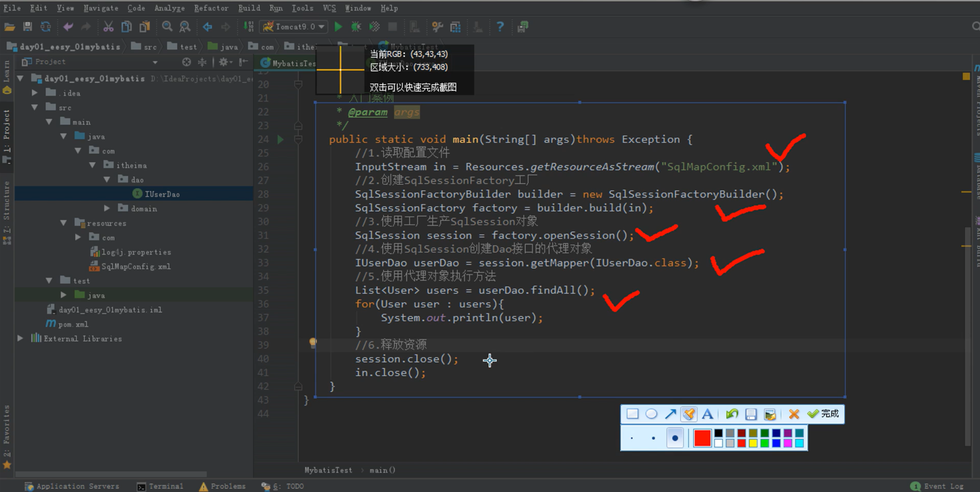Pick the yellow color swatch
Viewport: 980px width, 492px height.
click(753, 443)
